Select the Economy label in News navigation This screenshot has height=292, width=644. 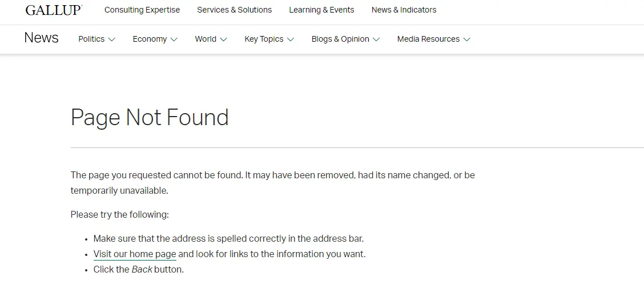(x=150, y=39)
